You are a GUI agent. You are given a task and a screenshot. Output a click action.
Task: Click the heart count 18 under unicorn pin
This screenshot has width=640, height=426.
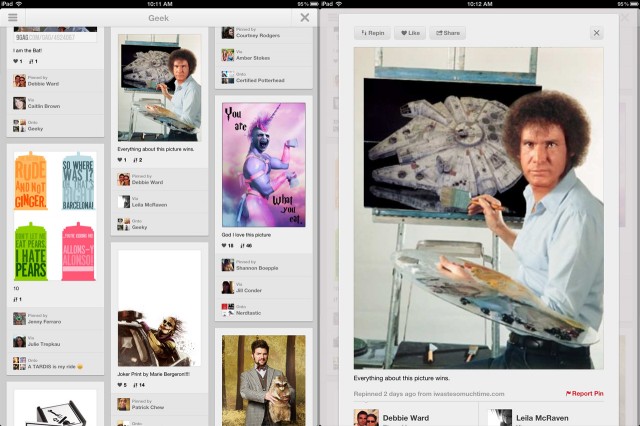227,246
